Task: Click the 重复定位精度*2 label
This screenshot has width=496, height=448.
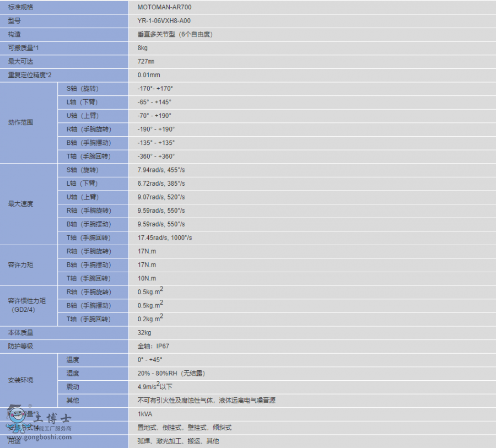Action: (x=30, y=75)
